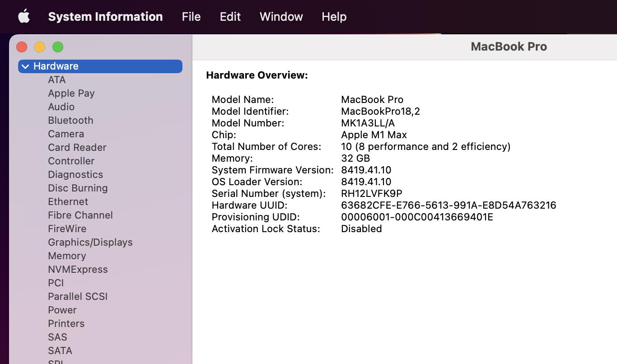Image resolution: width=617 pixels, height=364 pixels.
Task: Open the File menu
Action: [191, 17]
